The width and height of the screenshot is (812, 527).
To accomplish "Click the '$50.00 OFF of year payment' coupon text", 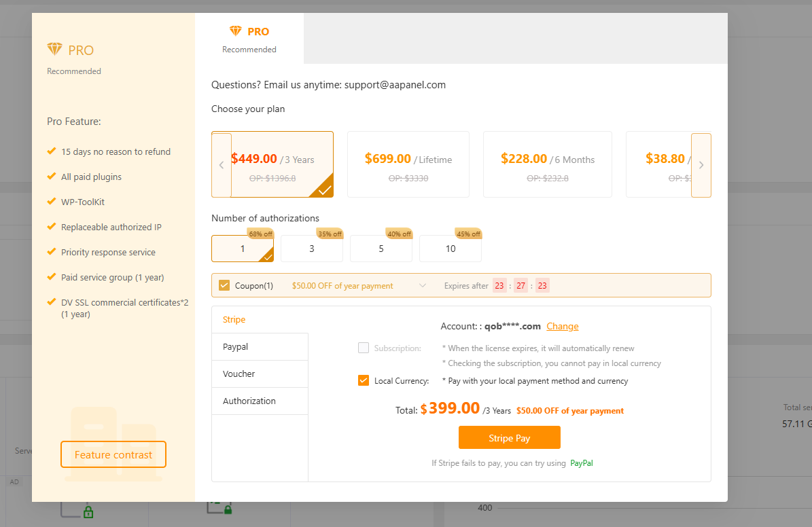I will tap(342, 286).
